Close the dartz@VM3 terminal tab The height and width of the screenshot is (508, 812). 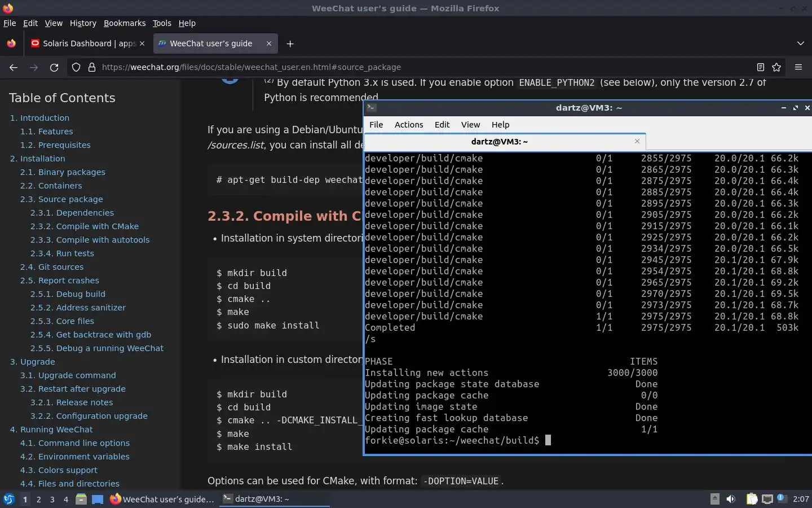637,141
